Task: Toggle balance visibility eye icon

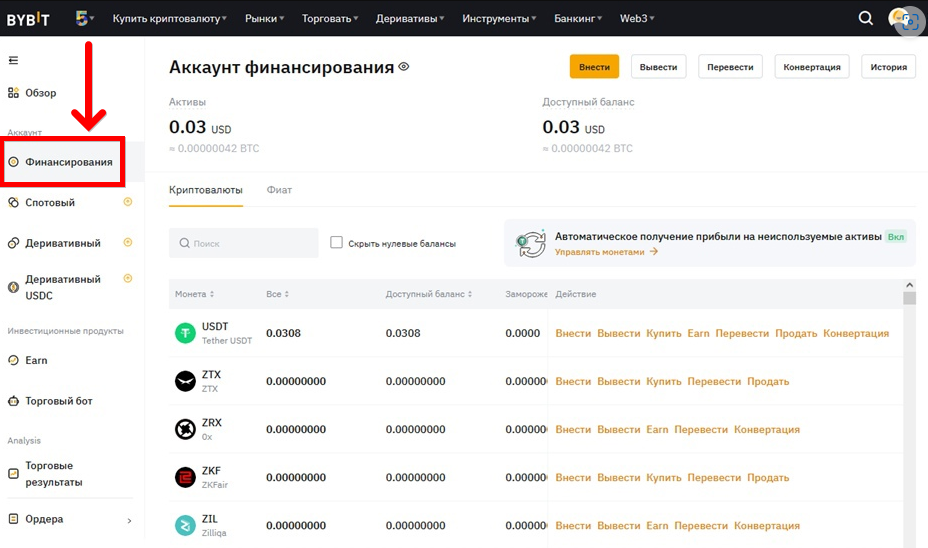Action: [x=404, y=67]
